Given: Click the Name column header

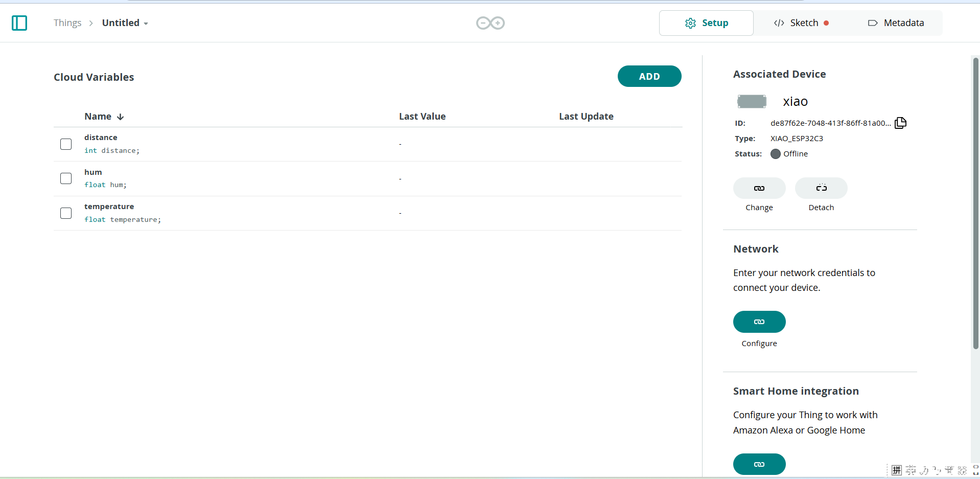Looking at the screenshot, I should point(98,117).
